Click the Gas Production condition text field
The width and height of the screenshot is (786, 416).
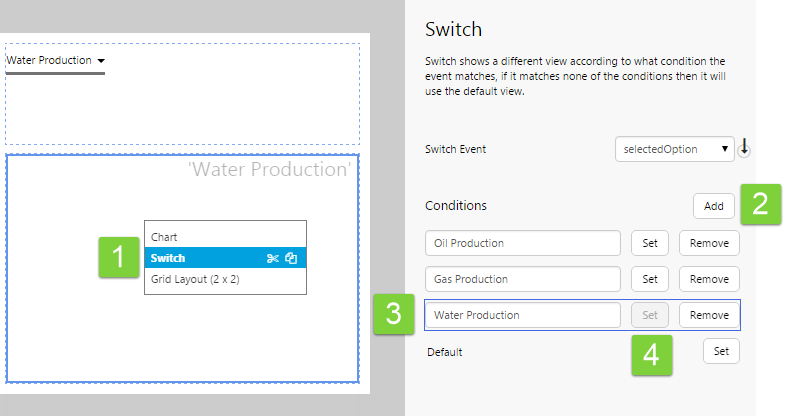pos(522,279)
